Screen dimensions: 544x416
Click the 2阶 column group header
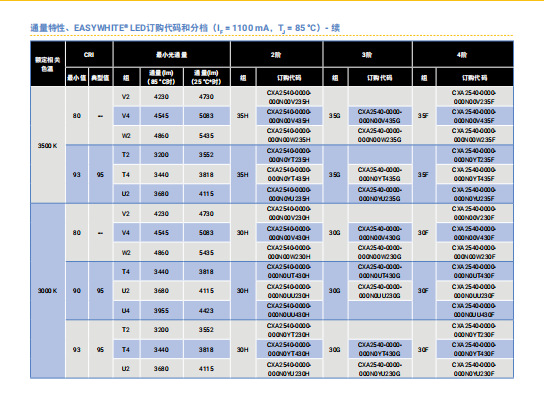pyautogui.click(x=276, y=55)
